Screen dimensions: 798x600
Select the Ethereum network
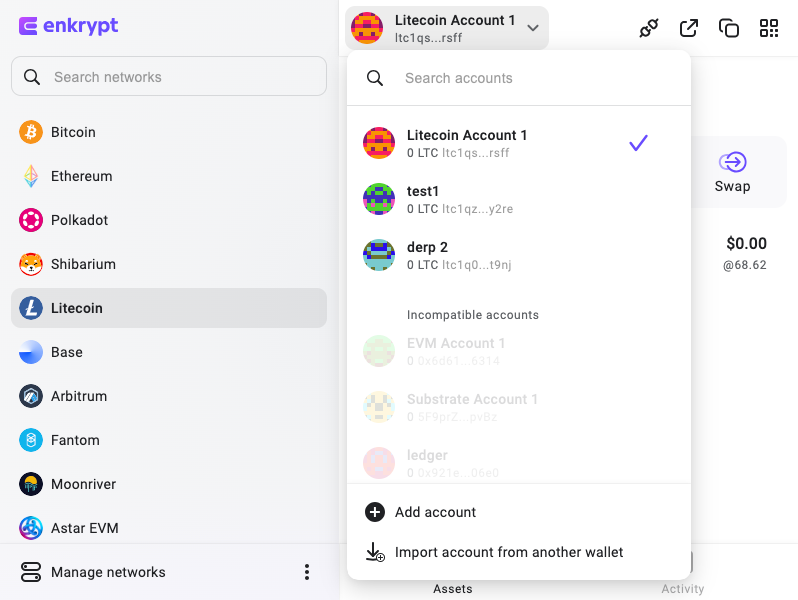point(169,176)
